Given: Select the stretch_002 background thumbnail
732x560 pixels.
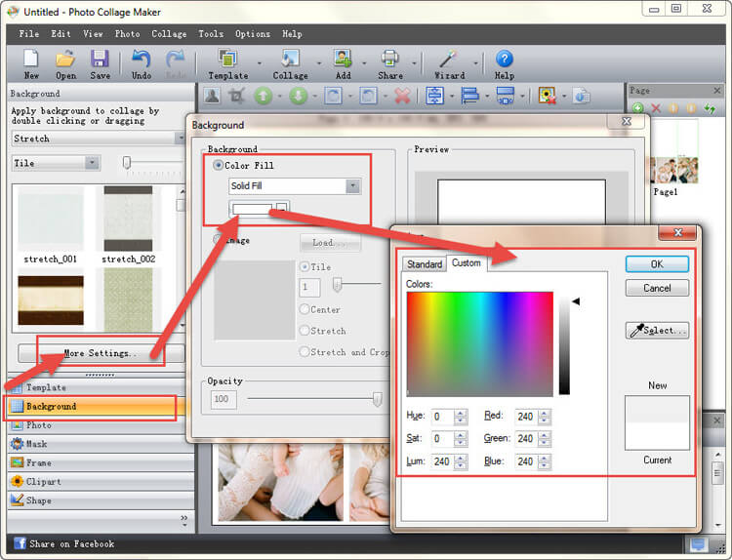Looking at the screenshot, I should [129, 225].
